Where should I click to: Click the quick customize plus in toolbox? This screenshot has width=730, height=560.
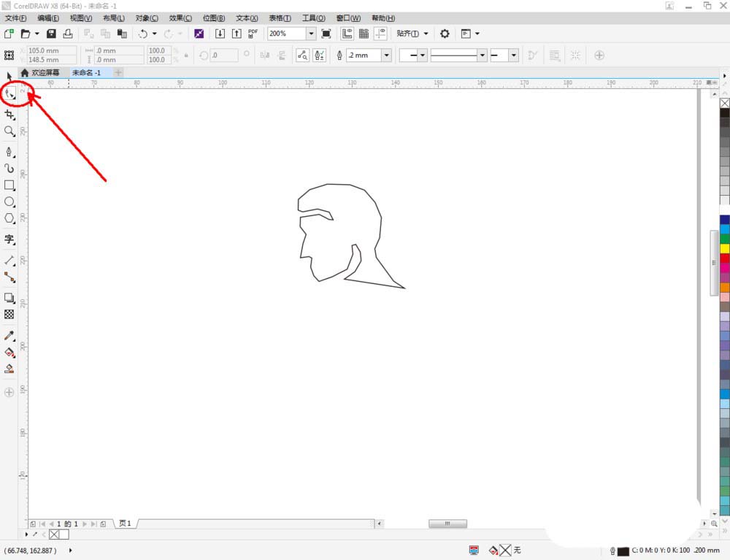[x=9, y=392]
